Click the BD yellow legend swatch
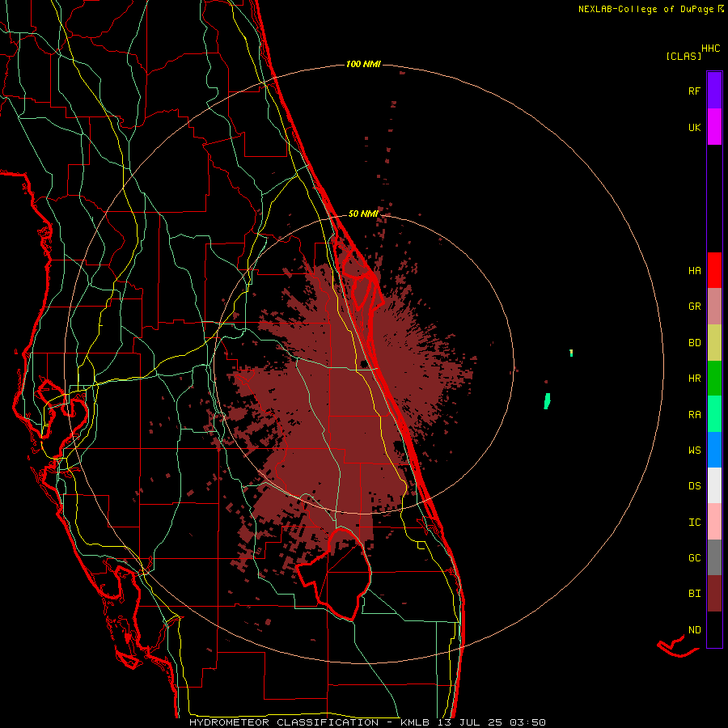This screenshot has height=728, width=728. coord(714,343)
